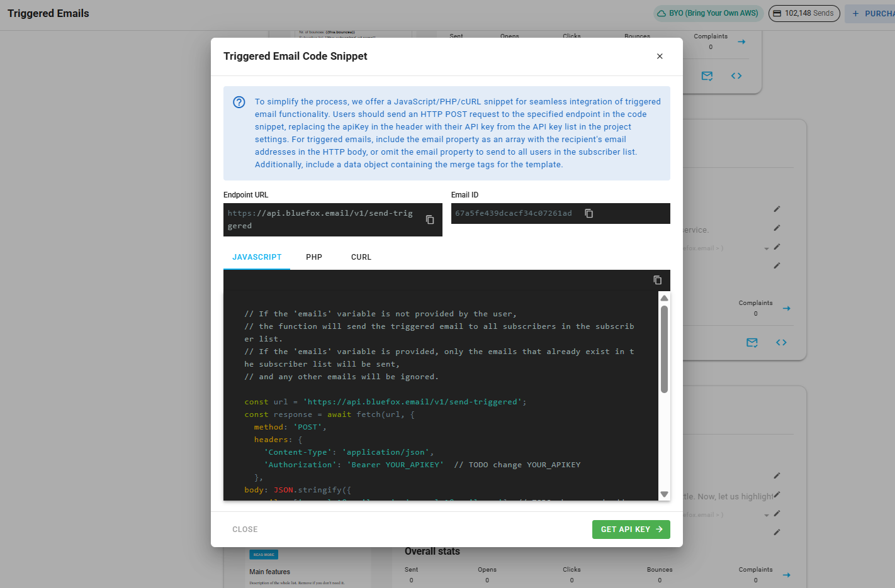The width and height of the screenshot is (895, 588).
Task: Copy the JavaScript code snippet
Action: [x=658, y=280]
